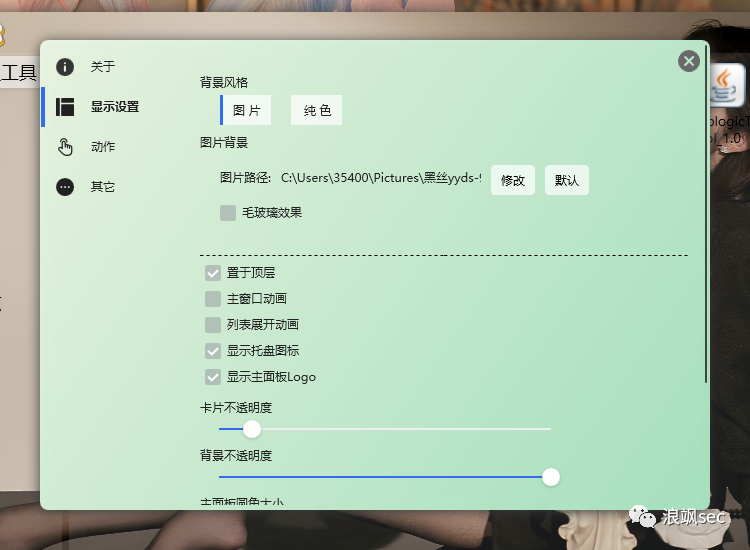Choose 图片 background style
750x550 pixels.
point(246,110)
